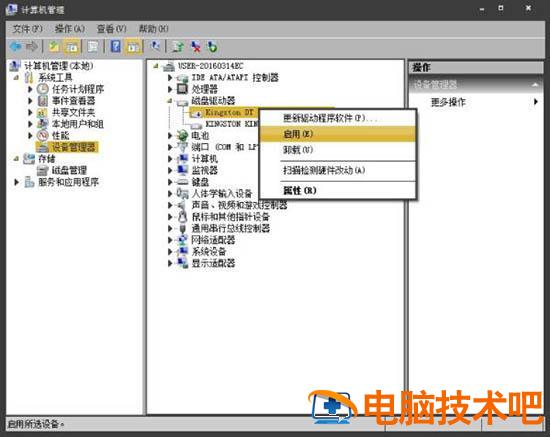
Task: Open the 查看(V) menu
Action: click(112, 28)
